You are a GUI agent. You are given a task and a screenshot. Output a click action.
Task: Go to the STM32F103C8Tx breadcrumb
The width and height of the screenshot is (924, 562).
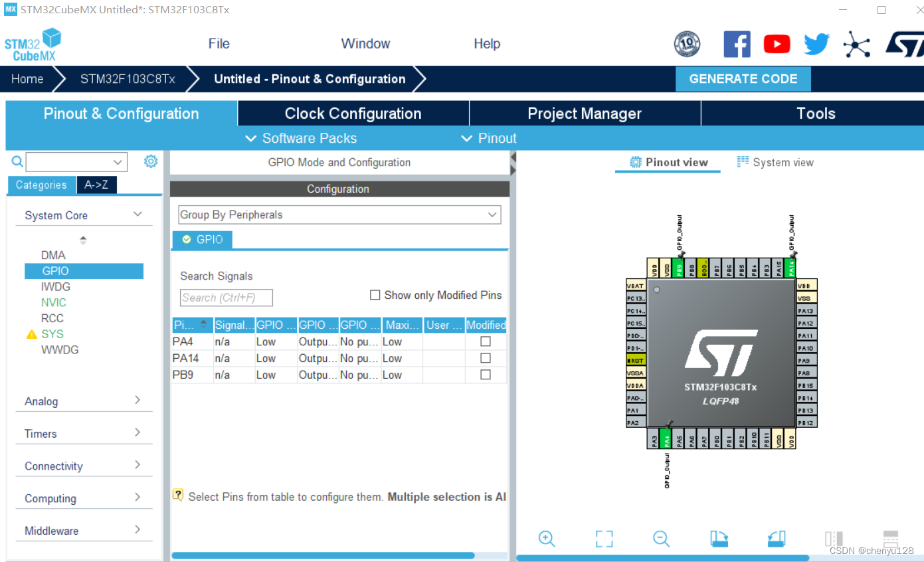click(x=128, y=79)
